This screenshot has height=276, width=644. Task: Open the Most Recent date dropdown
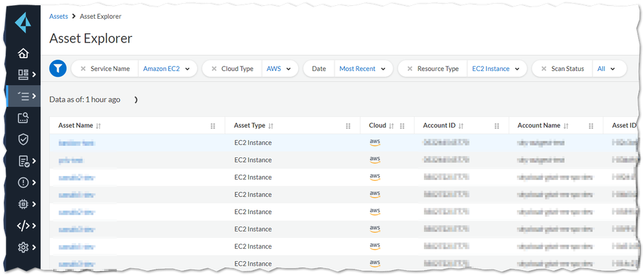click(x=362, y=68)
